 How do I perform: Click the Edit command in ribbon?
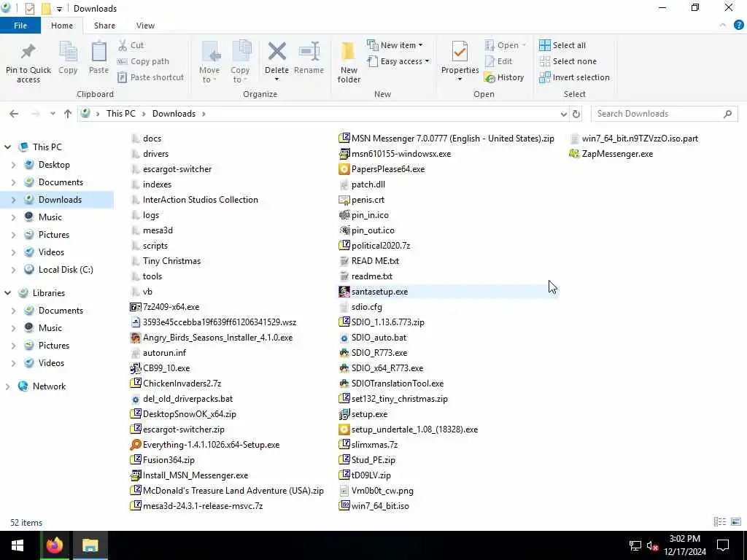(498, 61)
